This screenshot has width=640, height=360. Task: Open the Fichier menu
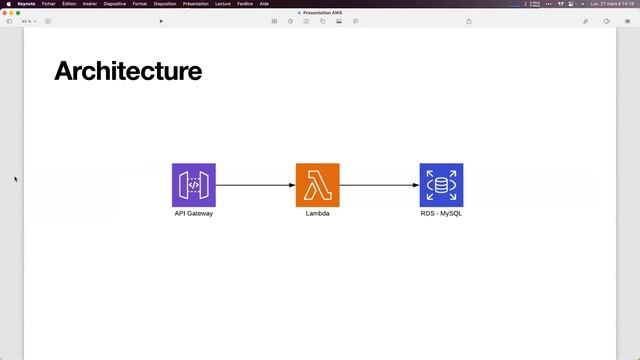(49, 4)
